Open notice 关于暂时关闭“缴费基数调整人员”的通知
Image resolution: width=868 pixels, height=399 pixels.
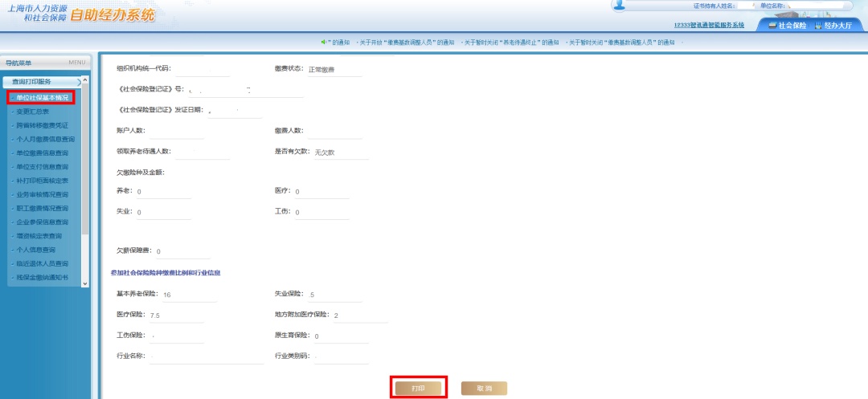pyautogui.click(x=621, y=43)
